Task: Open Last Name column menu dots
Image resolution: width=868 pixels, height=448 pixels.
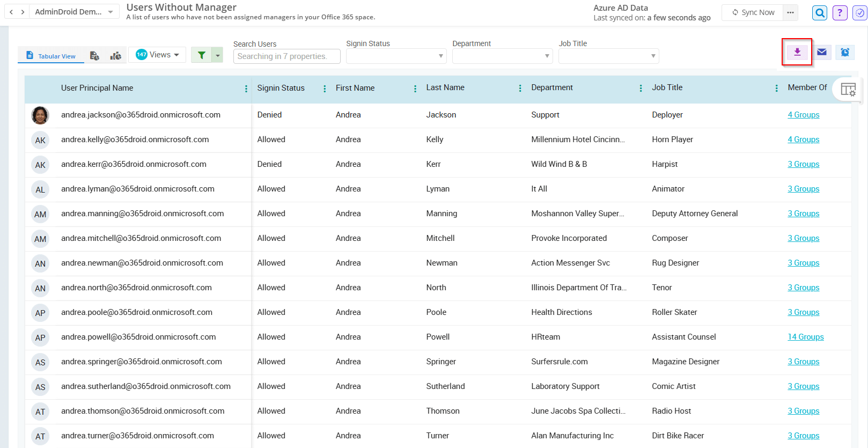Action: click(x=520, y=88)
